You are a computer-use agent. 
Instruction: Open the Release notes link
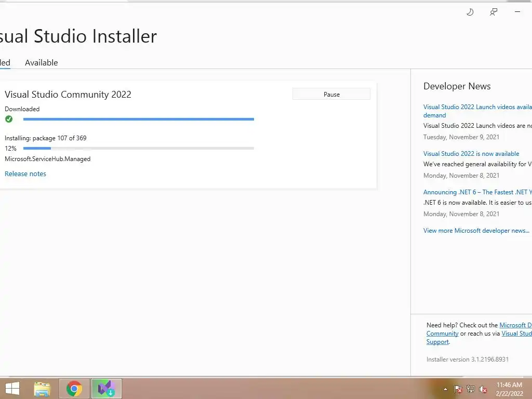tap(25, 174)
